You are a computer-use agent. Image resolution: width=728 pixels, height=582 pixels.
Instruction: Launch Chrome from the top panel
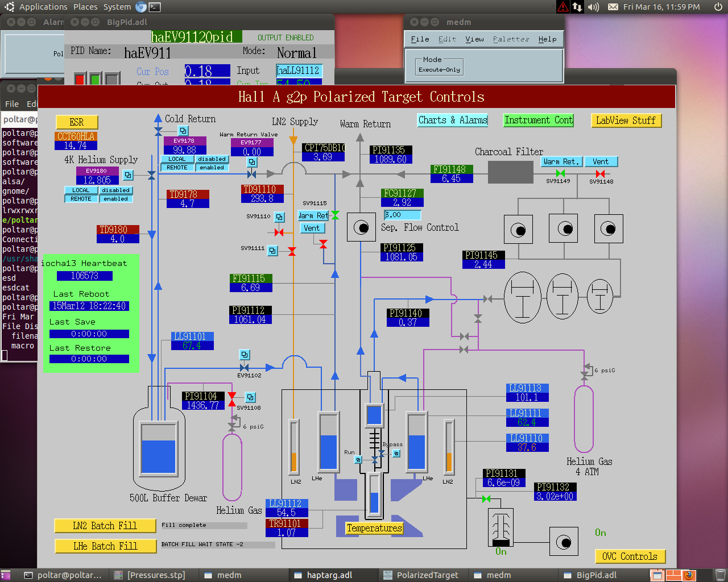pos(141,7)
